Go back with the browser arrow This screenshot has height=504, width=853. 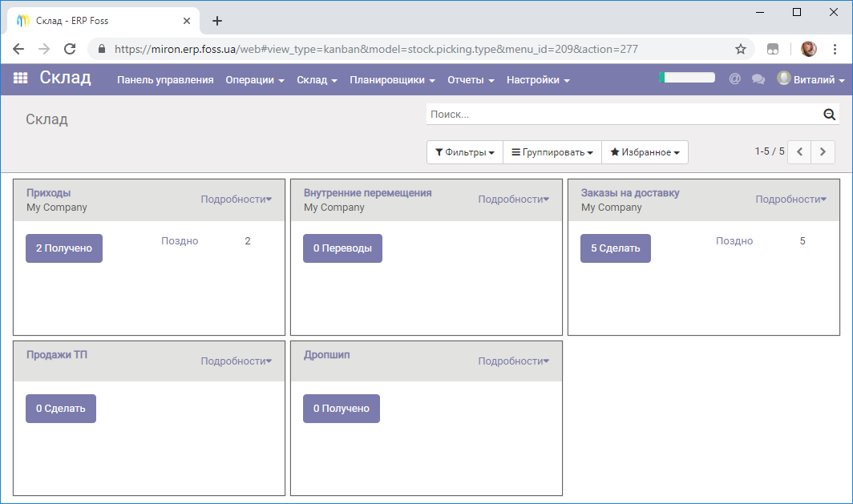(18, 49)
